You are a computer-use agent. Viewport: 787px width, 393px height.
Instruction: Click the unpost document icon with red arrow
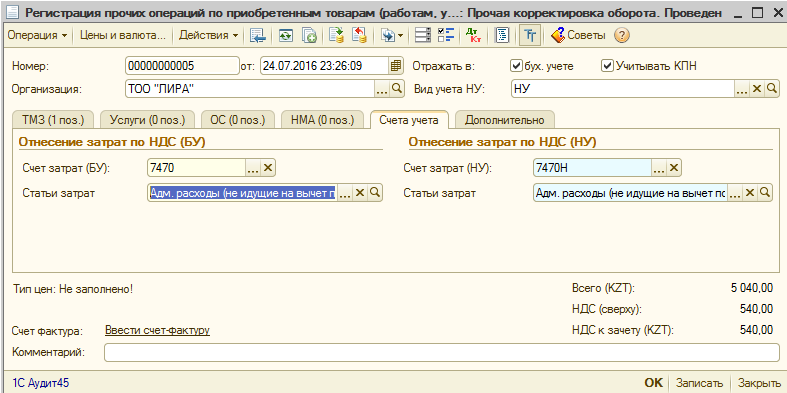click(359, 36)
